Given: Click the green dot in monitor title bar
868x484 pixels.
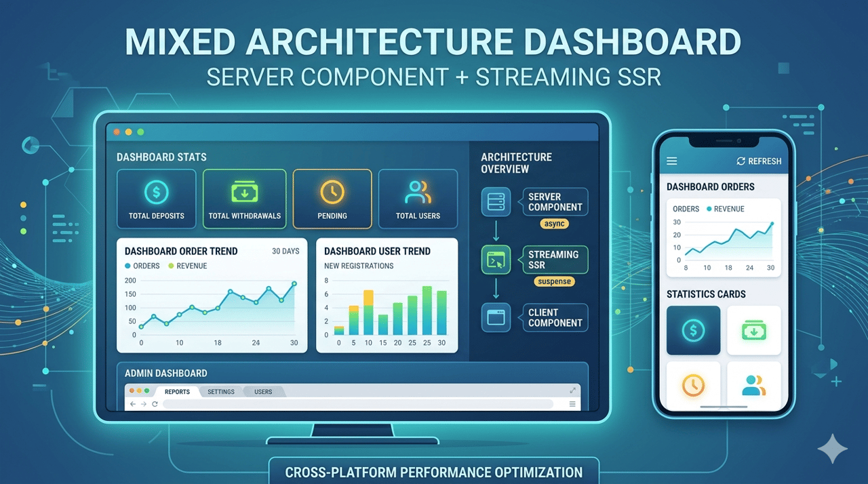Looking at the screenshot, I should pos(140,132).
